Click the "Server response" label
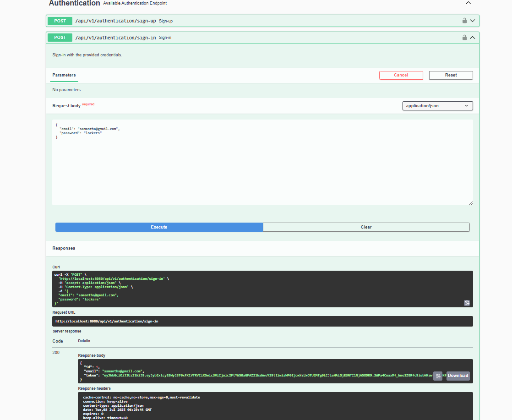This screenshot has height=420, width=512. click(67, 331)
